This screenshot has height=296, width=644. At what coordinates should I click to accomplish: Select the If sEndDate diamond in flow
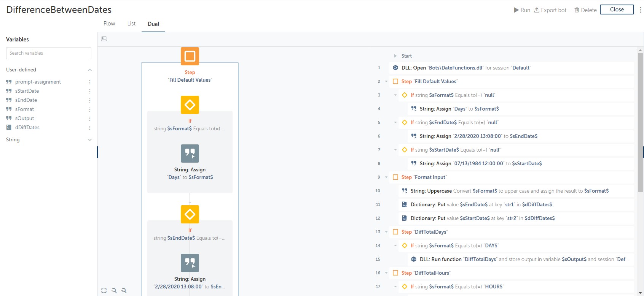point(190,214)
